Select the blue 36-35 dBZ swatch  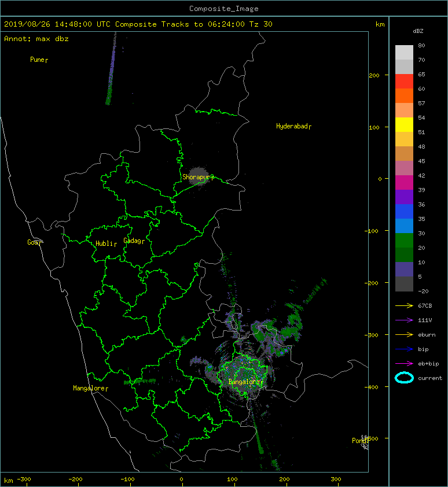point(404,212)
